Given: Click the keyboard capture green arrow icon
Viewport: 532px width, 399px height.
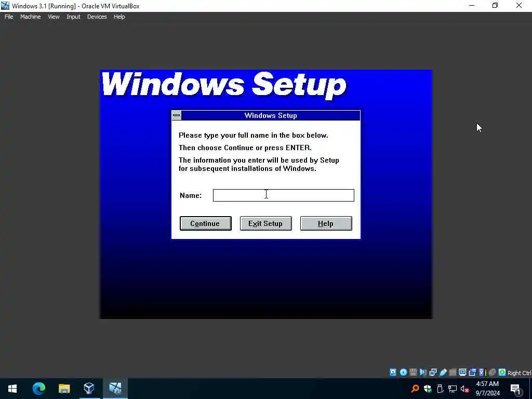Looking at the screenshot, I should point(502,372).
